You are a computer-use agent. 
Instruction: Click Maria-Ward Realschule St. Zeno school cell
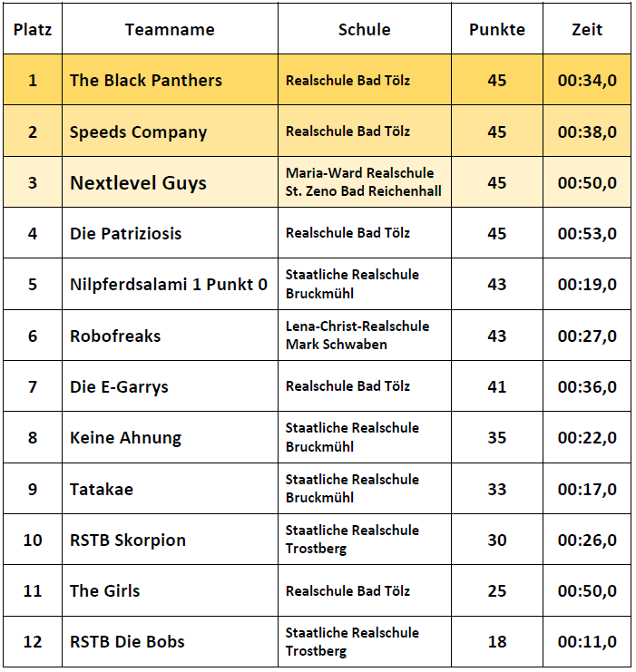(x=363, y=182)
